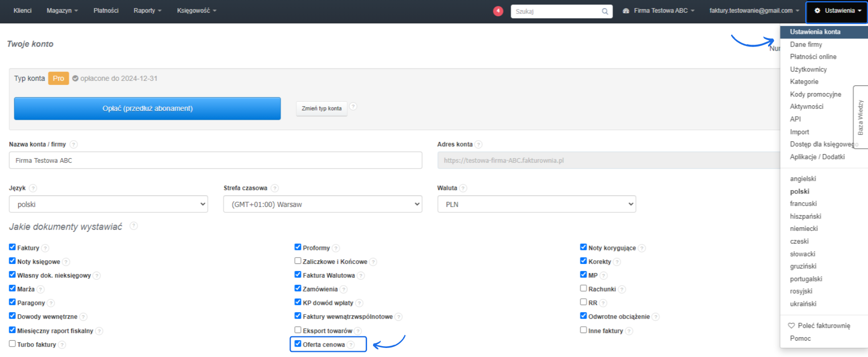Click help icon beside Nazwa konta / firmy
Viewport: 868px width, 357px height.
pyautogui.click(x=74, y=145)
